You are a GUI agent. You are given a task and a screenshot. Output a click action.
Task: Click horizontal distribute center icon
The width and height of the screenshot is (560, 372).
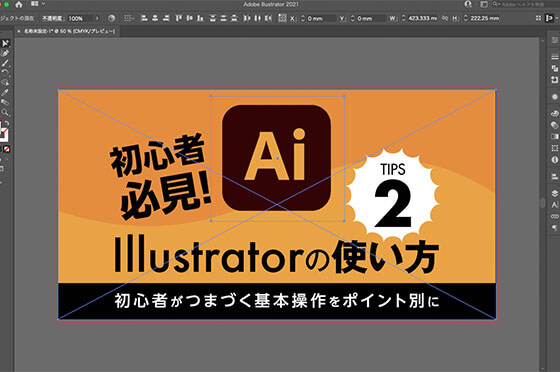click(258, 18)
